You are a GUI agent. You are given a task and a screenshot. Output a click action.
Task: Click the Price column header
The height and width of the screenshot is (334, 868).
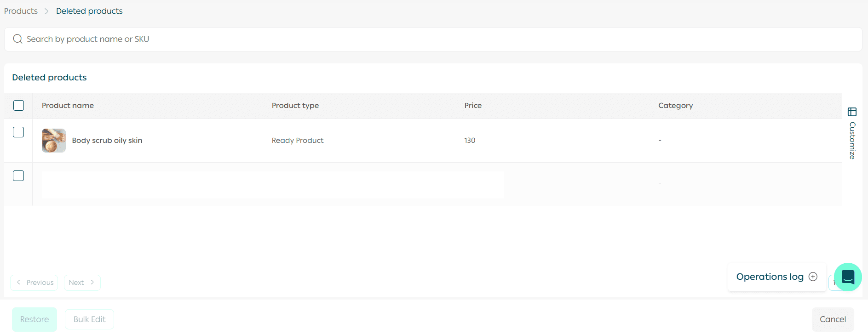473,106
